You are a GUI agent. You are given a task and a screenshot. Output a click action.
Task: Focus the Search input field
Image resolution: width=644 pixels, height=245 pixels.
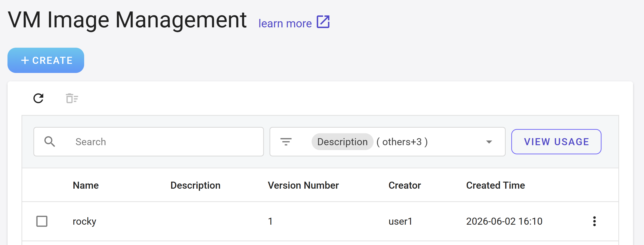(x=148, y=142)
